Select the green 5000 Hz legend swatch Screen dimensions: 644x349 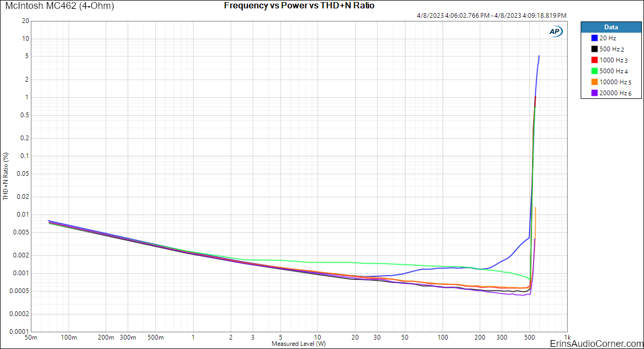(594, 71)
